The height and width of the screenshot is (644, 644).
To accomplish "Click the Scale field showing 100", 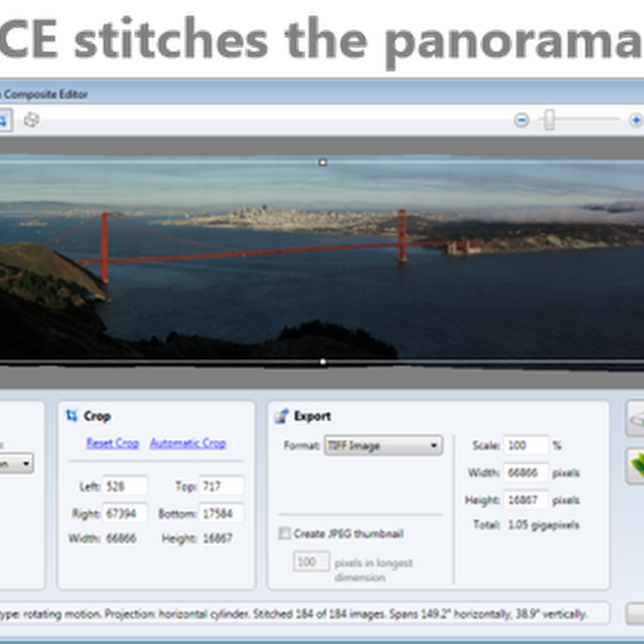I will point(526,445).
